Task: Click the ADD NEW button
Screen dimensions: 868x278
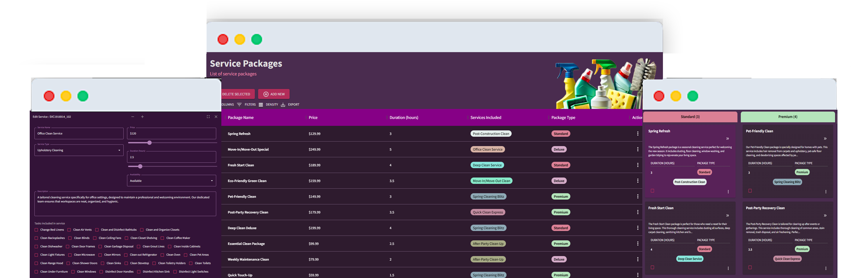Action: pos(274,94)
